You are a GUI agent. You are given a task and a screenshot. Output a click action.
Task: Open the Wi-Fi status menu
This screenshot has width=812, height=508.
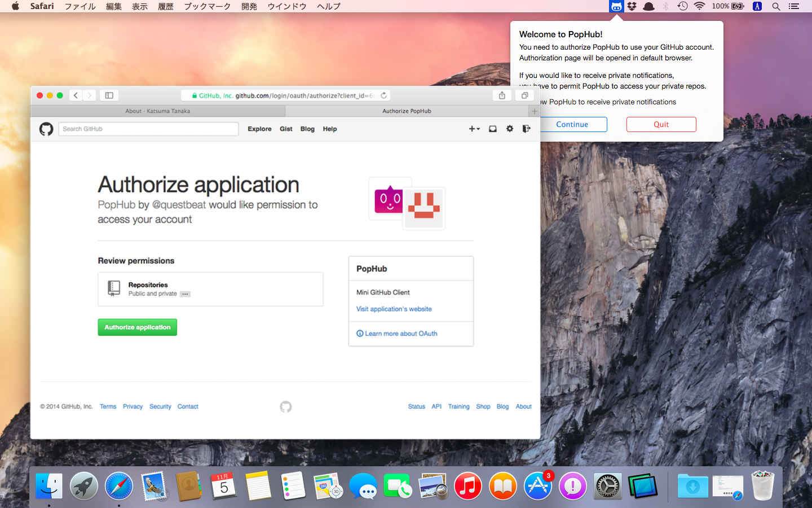tap(699, 6)
